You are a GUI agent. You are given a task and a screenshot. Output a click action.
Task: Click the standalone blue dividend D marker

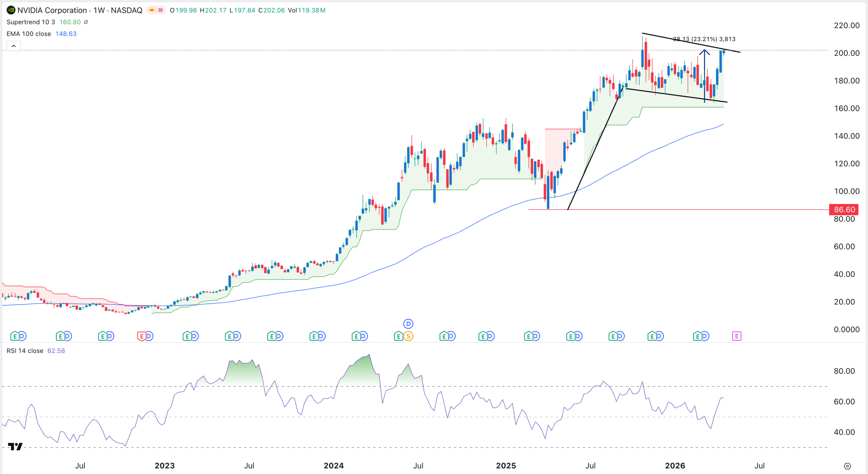(x=408, y=324)
